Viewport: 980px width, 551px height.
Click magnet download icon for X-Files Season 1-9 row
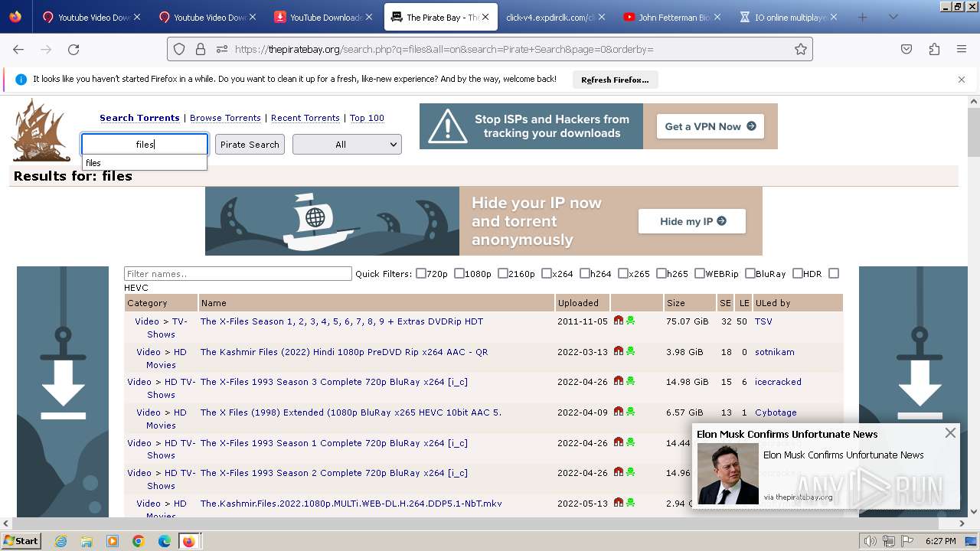[x=619, y=321]
